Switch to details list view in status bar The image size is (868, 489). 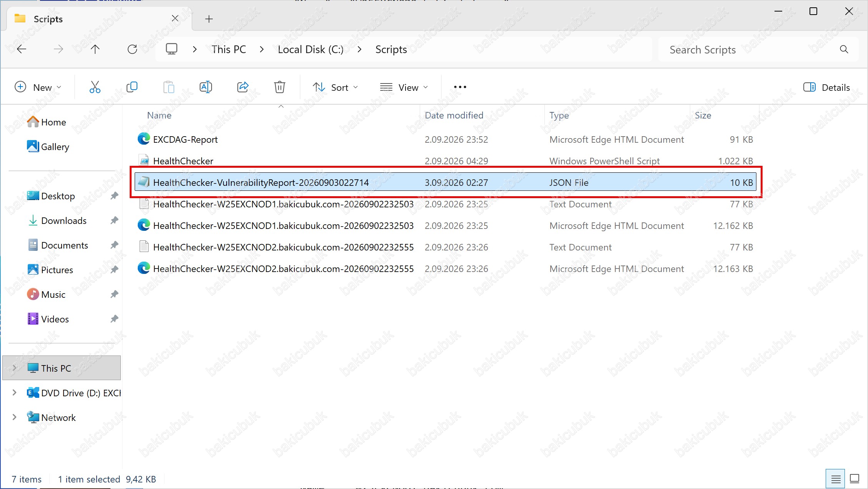pyautogui.click(x=835, y=479)
